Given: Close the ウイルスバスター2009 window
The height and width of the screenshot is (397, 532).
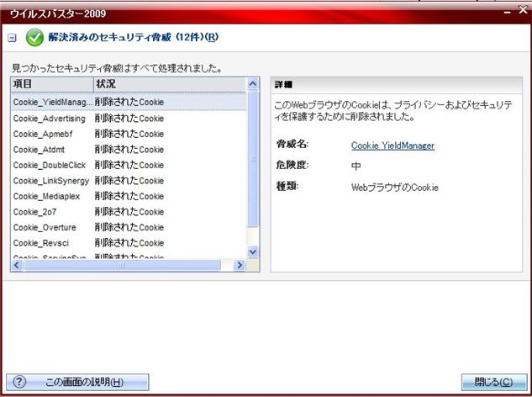Looking at the screenshot, I should tap(524, 10).
